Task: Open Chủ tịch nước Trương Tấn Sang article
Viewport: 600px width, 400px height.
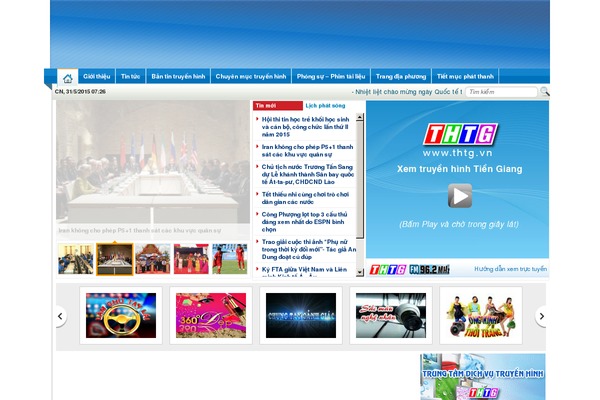Action: click(308, 175)
